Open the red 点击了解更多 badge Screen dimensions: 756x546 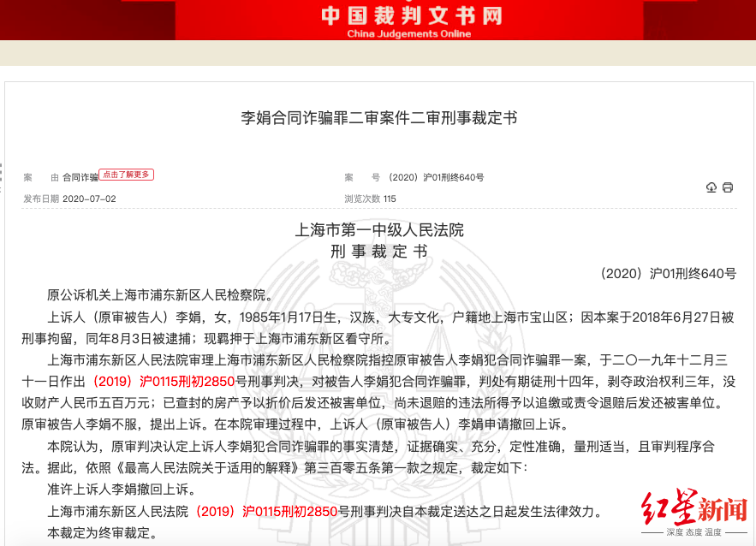pos(128,175)
